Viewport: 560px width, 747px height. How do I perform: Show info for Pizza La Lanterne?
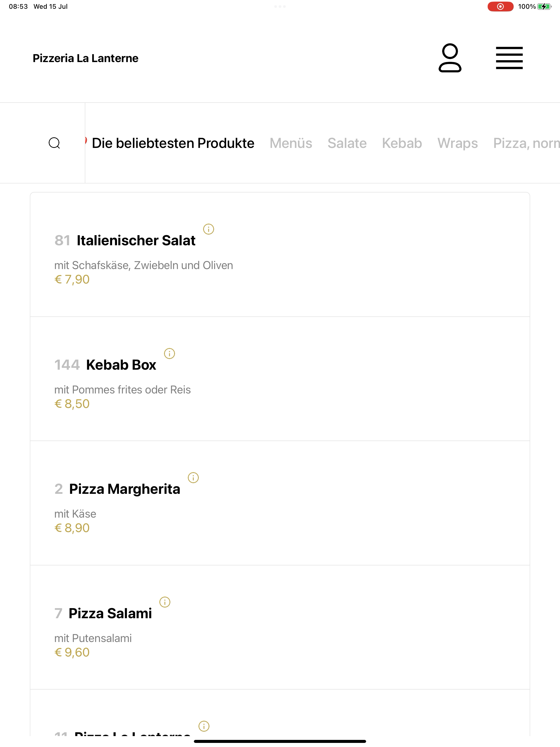pyautogui.click(x=204, y=726)
